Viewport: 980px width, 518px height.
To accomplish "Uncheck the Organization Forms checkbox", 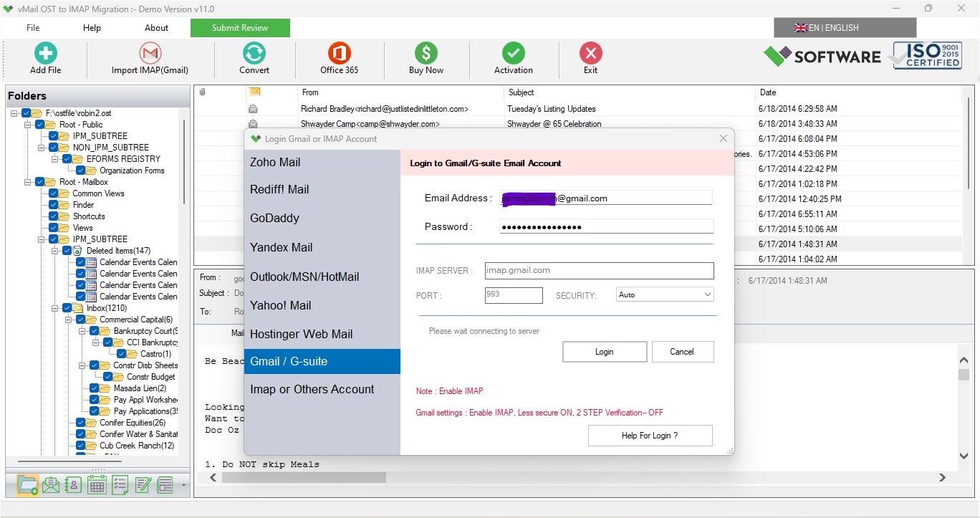I will [x=81, y=171].
